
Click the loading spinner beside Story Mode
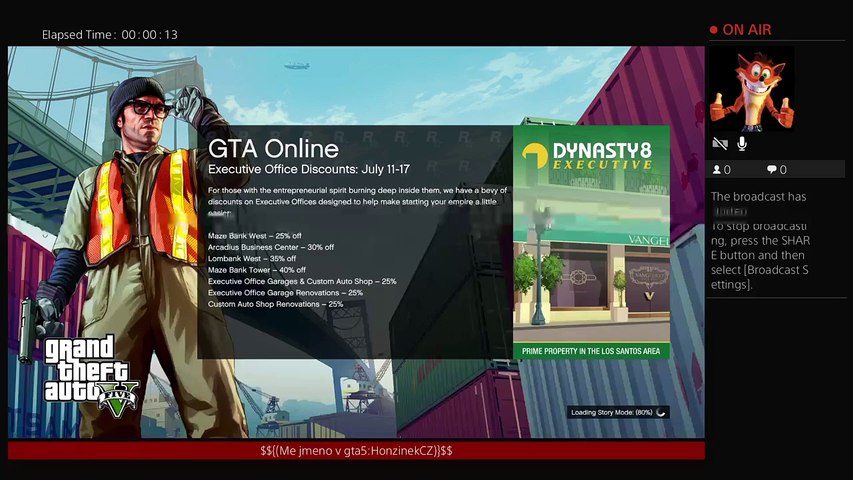tap(661, 413)
